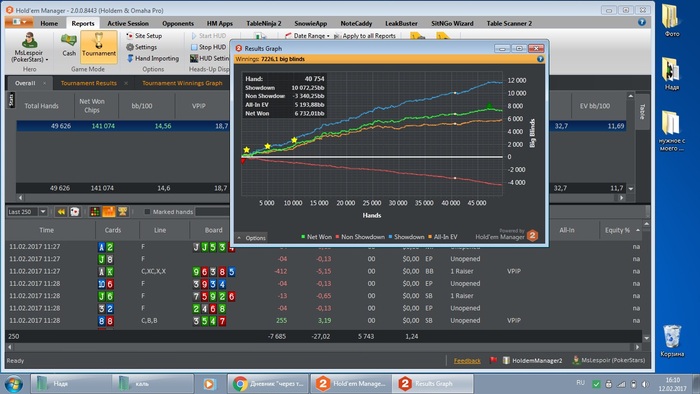Screen dimensions: 700x394
Task: Switch to the colored grid view icon
Action: pyautogui.click(x=95, y=212)
